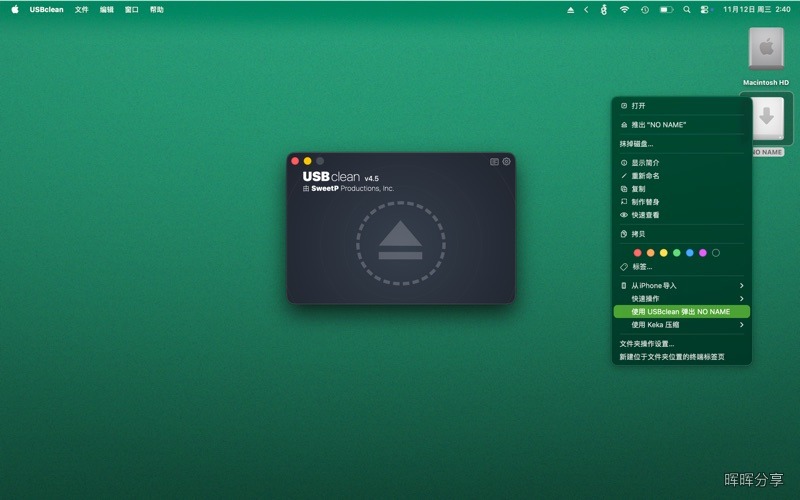Expand the 使用 Keka 压缩 submenu

pos(682,324)
